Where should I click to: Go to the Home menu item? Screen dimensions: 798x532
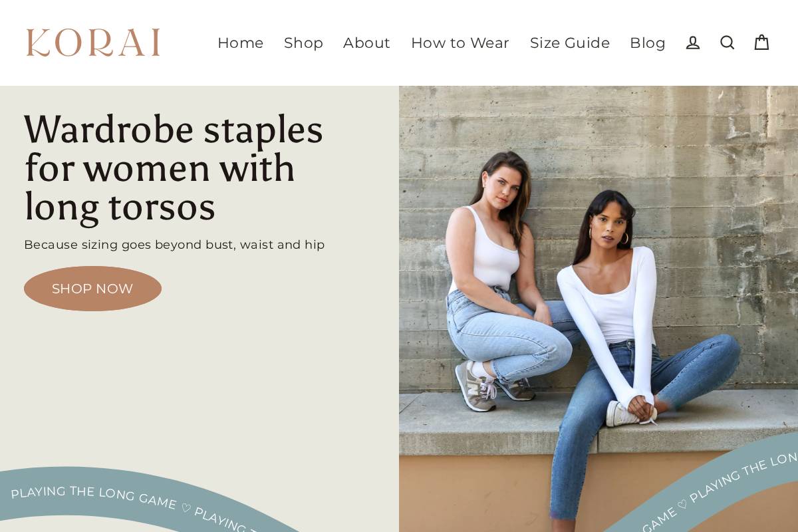[241, 43]
